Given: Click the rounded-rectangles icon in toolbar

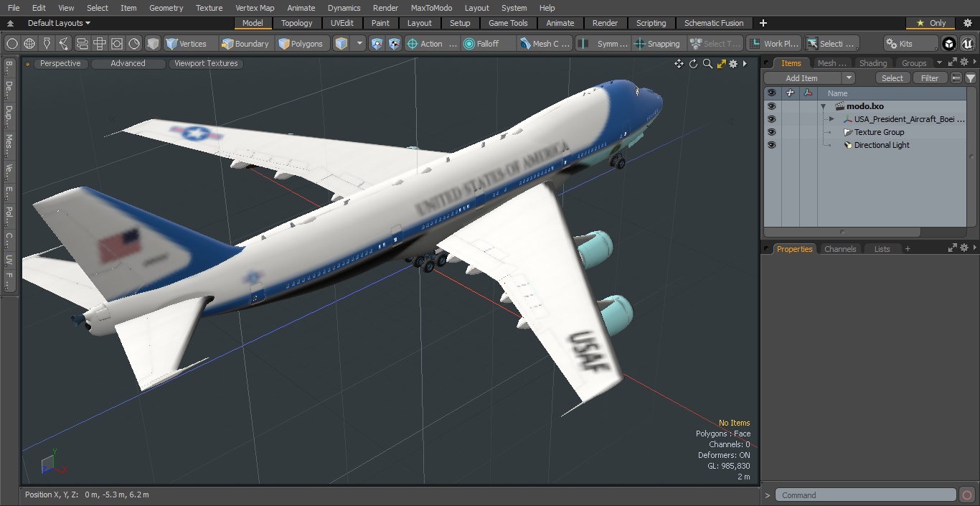Looking at the screenshot, I should tap(82, 44).
